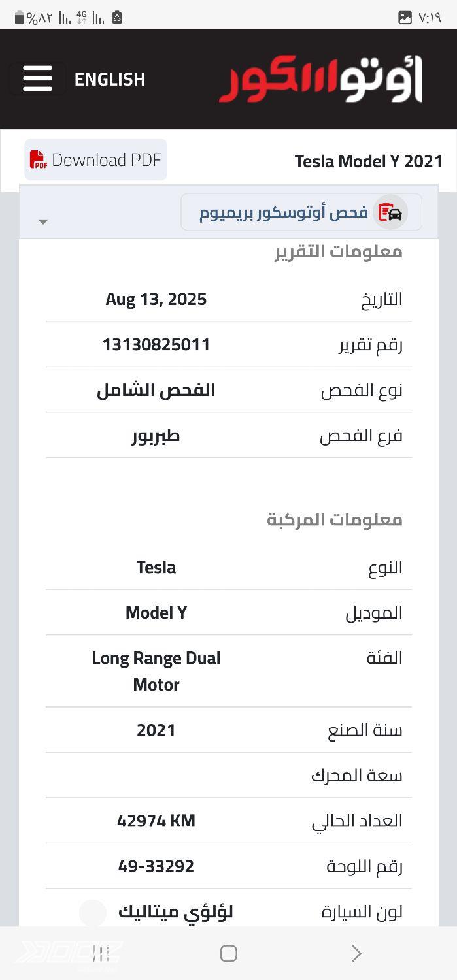457x980 pixels.
Task: Tap the Aug 13, 2025 date value
Action: pos(156,299)
